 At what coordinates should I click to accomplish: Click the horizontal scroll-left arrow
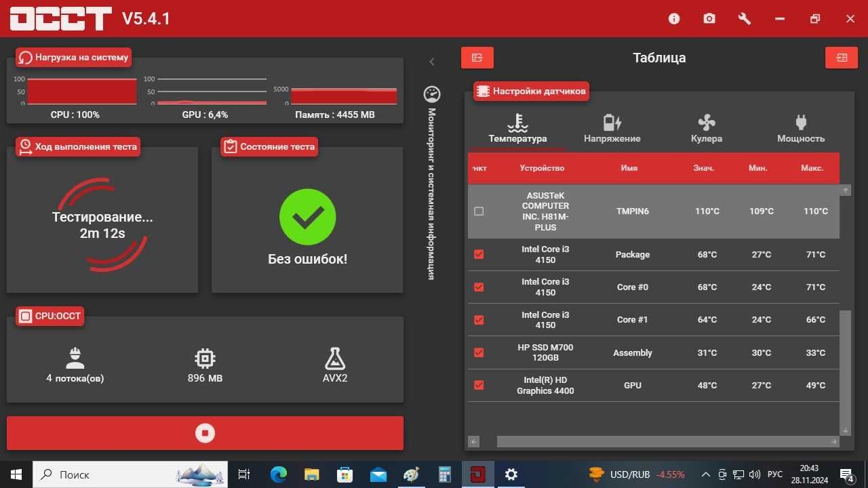tap(473, 441)
